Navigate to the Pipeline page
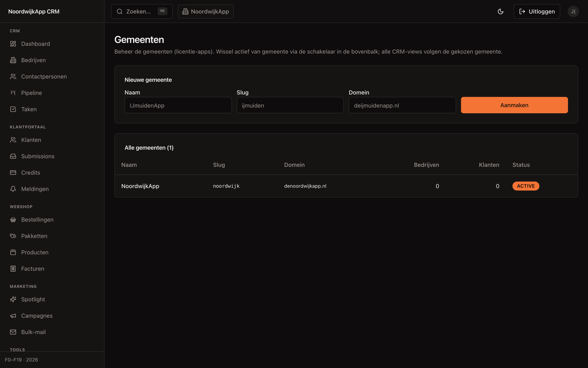Viewport: 588px width, 368px height. pos(52,93)
